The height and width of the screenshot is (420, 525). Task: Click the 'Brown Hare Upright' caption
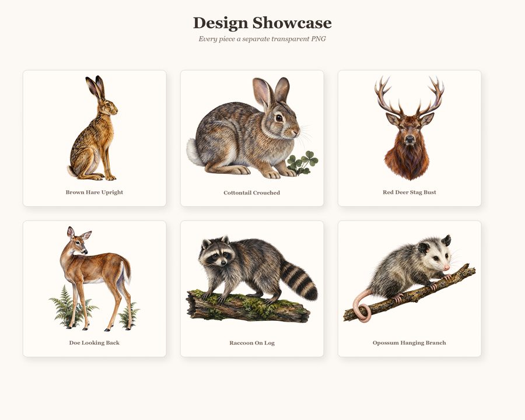coord(94,192)
